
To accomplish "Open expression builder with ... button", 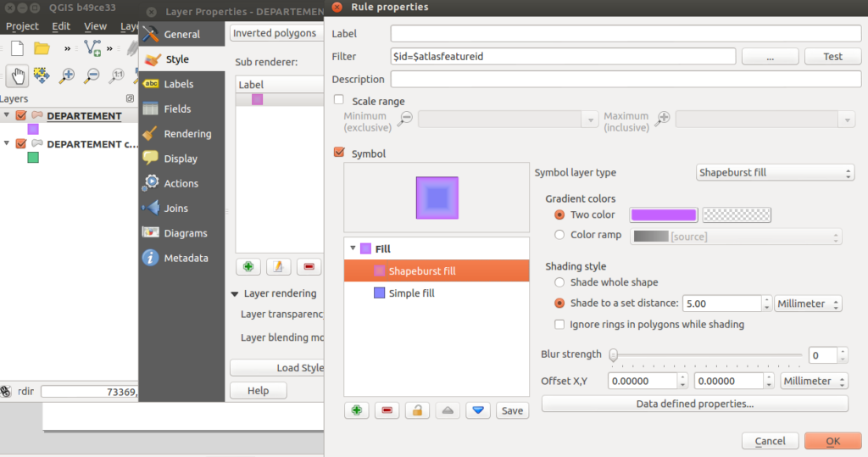I will [x=770, y=57].
